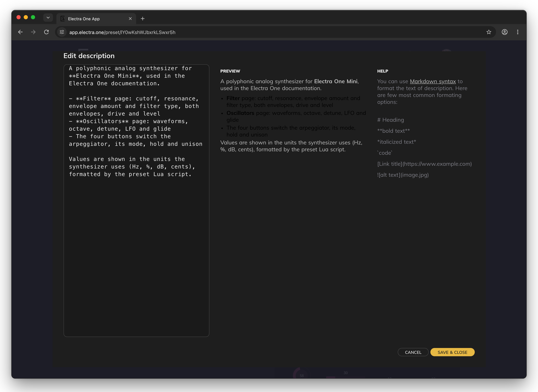This screenshot has height=392, width=538.
Task: Click the '[Link title]' help example
Action: (x=424, y=164)
